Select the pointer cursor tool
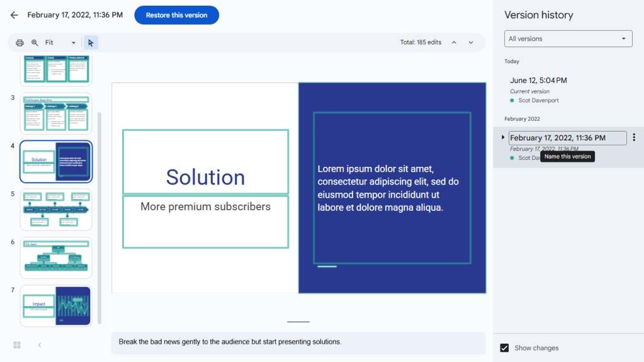 pyautogui.click(x=91, y=43)
